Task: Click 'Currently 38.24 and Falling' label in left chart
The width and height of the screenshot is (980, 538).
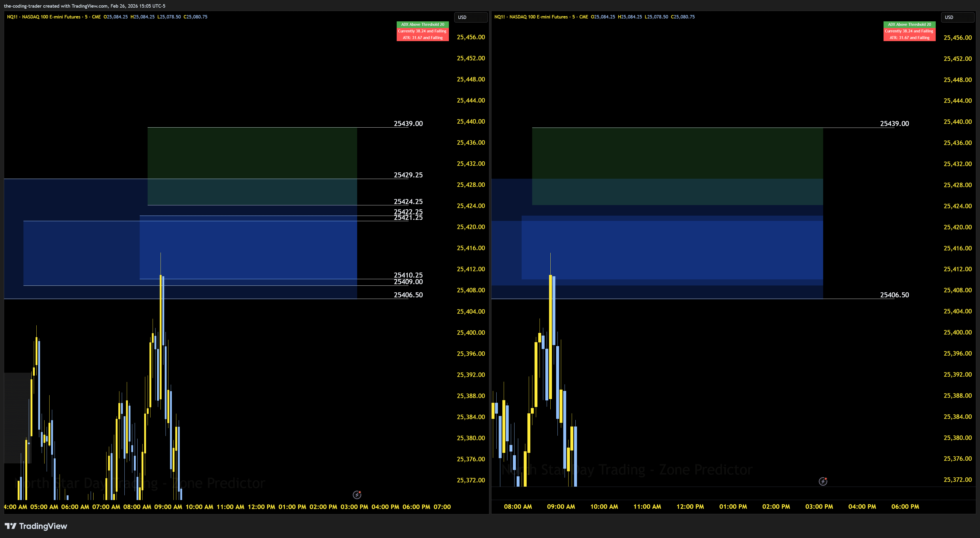Action: 422,31
